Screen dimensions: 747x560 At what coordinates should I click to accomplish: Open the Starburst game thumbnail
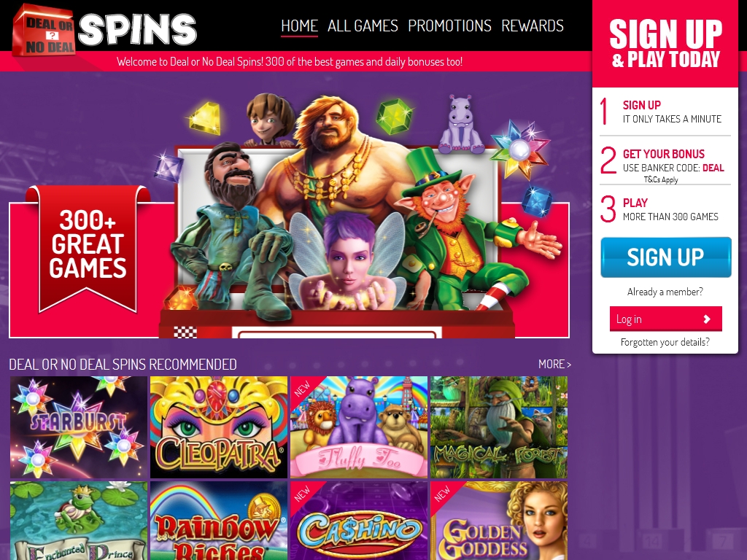click(x=79, y=427)
